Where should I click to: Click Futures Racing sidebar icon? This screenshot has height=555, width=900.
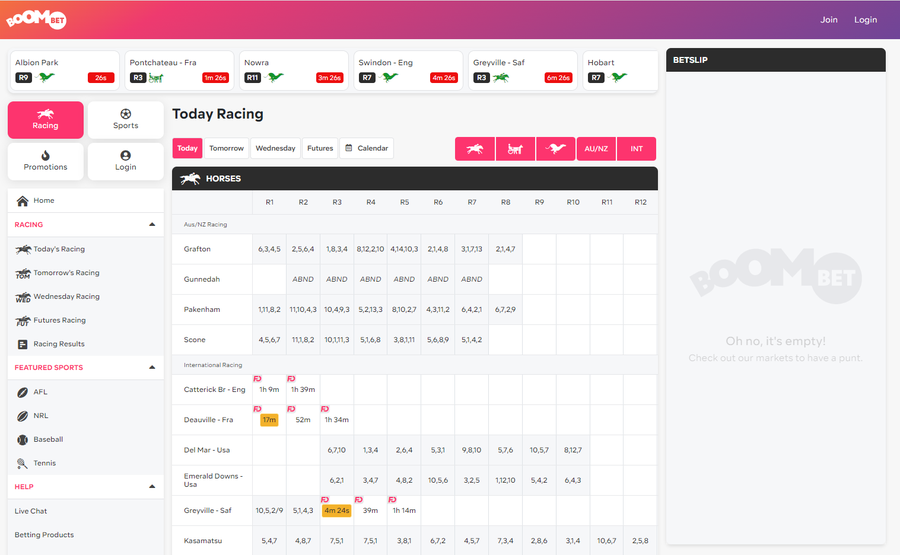click(x=23, y=320)
